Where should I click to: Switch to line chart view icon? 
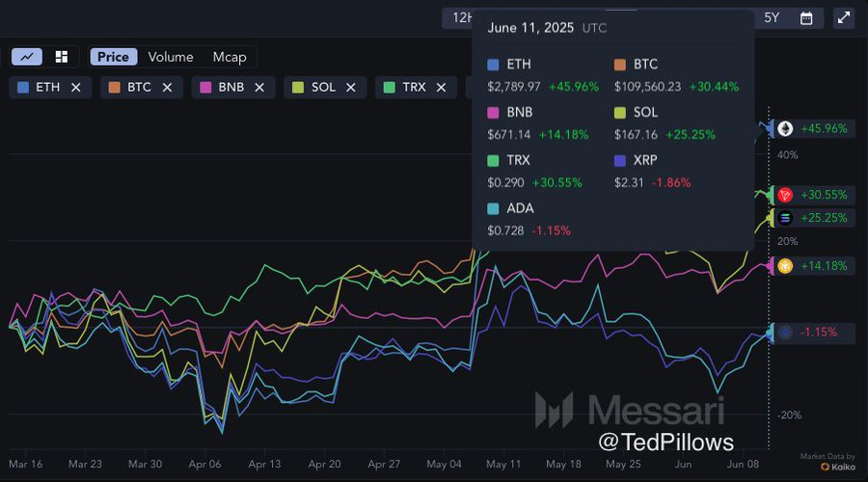(27, 57)
